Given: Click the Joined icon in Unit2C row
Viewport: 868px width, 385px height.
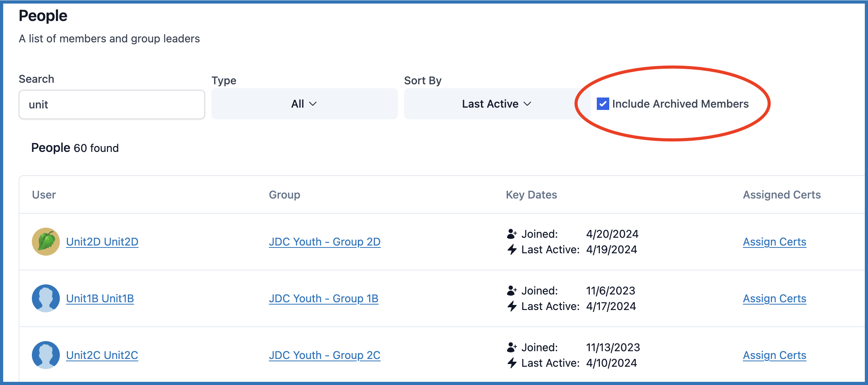Looking at the screenshot, I should pyautogui.click(x=512, y=347).
